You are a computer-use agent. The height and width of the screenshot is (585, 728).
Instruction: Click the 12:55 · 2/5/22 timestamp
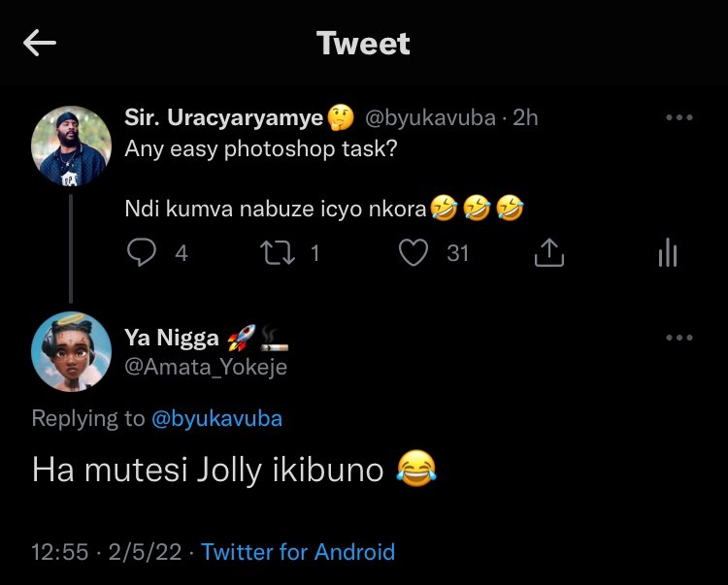coord(106,552)
